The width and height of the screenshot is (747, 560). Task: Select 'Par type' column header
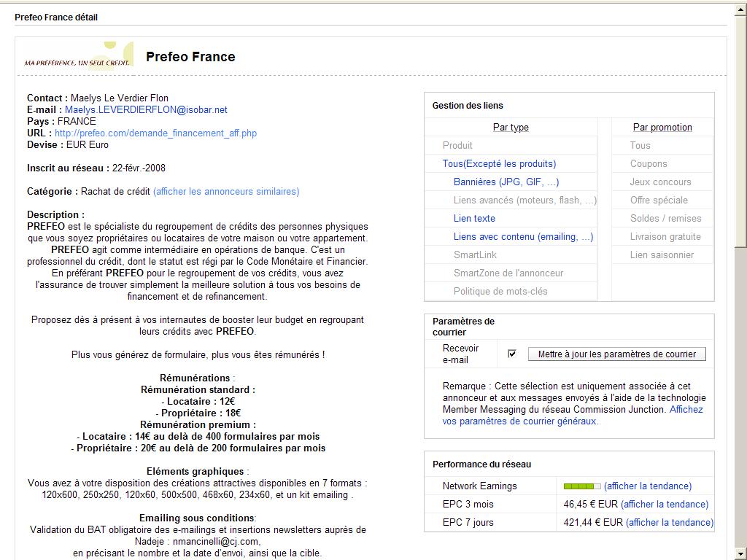click(x=511, y=127)
